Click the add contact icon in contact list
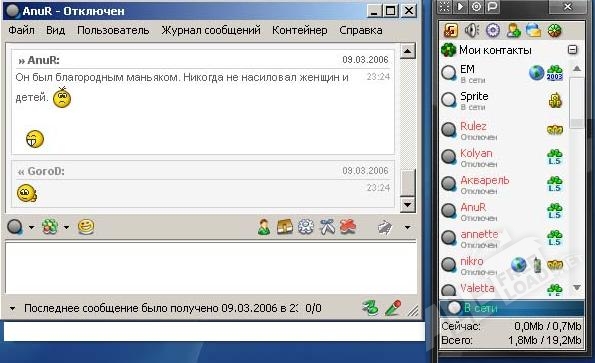Screen dimensions: 595x363 point(513,30)
